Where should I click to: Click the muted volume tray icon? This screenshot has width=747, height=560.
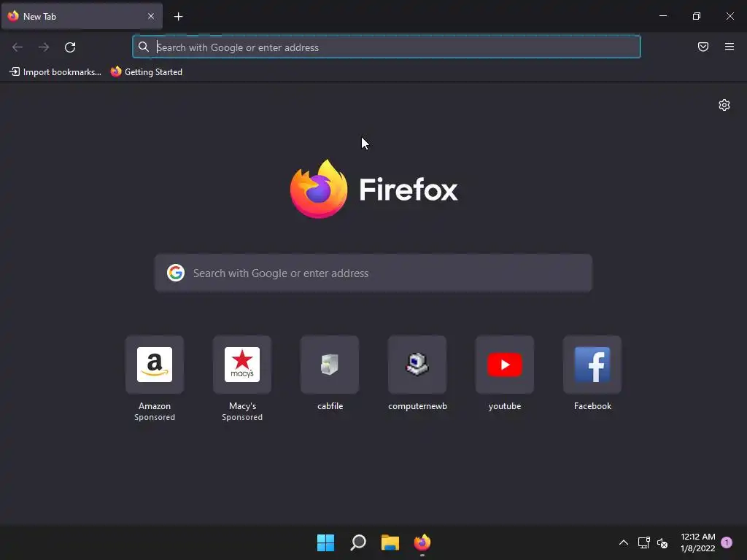click(x=662, y=542)
